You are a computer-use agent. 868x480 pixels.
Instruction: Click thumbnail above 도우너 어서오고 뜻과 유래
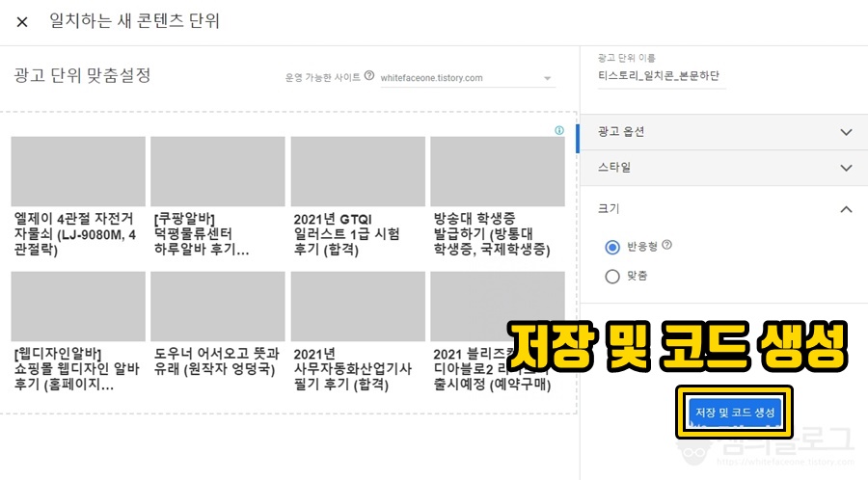(x=218, y=307)
